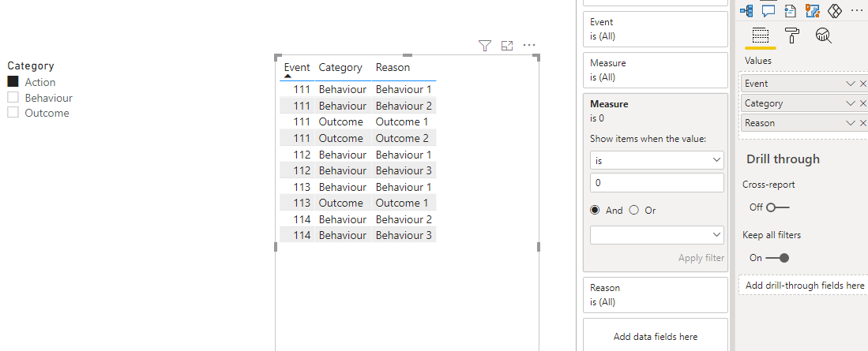Image resolution: width=868 pixels, height=351 pixels.
Task: Select the Outcome 2 cell in the table
Action: pyautogui.click(x=403, y=138)
